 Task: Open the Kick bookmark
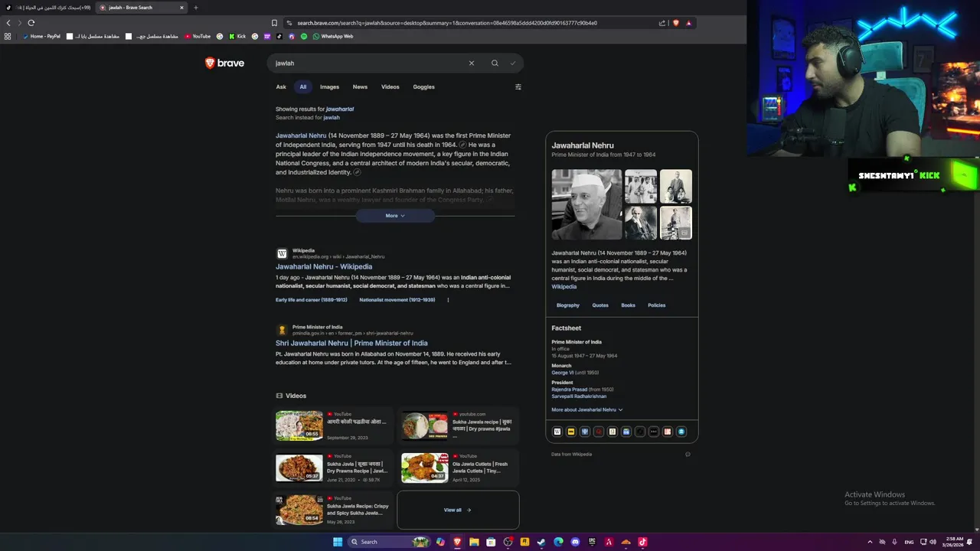click(237, 36)
